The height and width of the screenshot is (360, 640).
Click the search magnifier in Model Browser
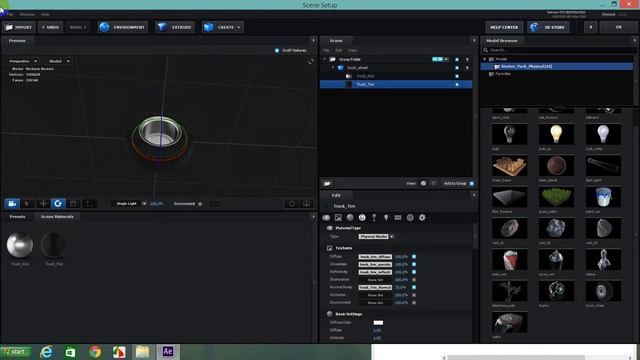coord(486,50)
